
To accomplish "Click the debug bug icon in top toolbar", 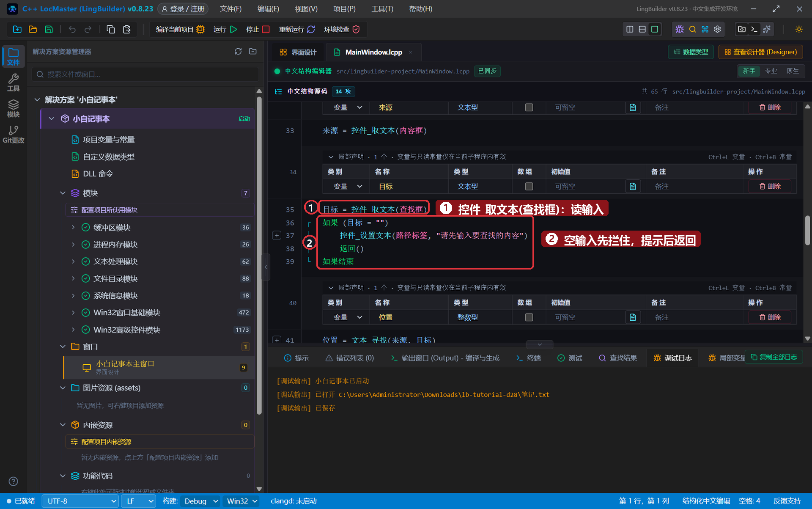I will coord(680,29).
